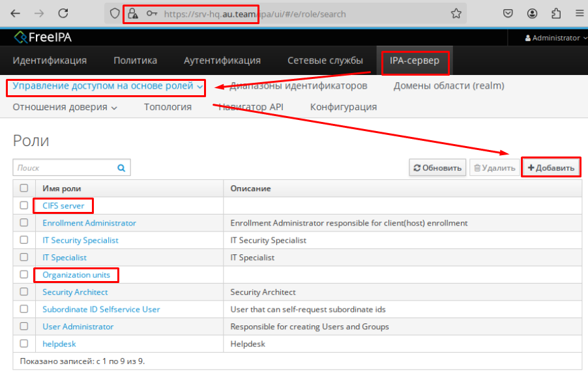This screenshot has height=373, width=588.
Task: Click the search magnifier icon in roles filter
Action: 121,168
